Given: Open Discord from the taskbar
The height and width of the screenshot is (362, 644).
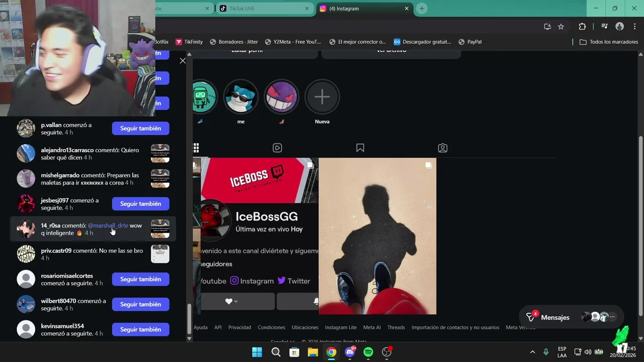Looking at the screenshot, I should 350,352.
